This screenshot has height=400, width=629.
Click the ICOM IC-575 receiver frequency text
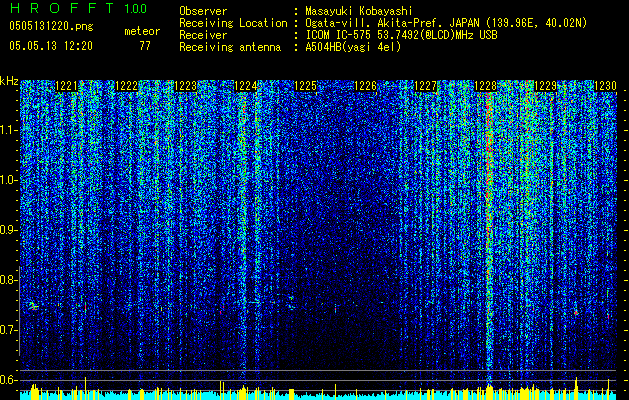pyautogui.click(x=401, y=35)
